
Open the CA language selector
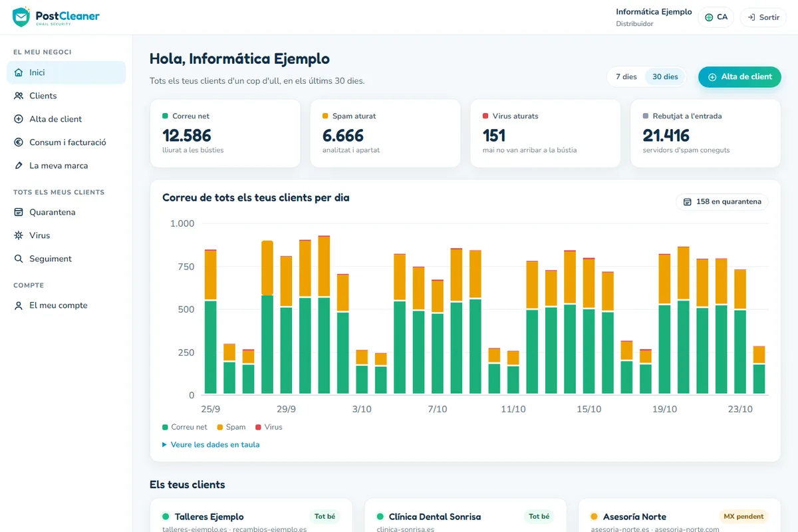pos(716,17)
